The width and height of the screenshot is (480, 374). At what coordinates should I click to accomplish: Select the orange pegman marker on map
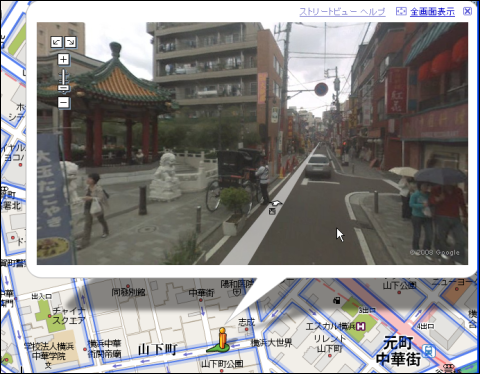click(x=221, y=340)
